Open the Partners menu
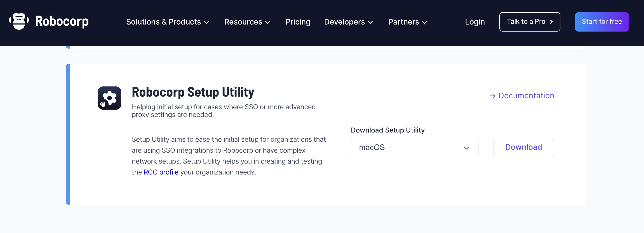 pos(408,22)
